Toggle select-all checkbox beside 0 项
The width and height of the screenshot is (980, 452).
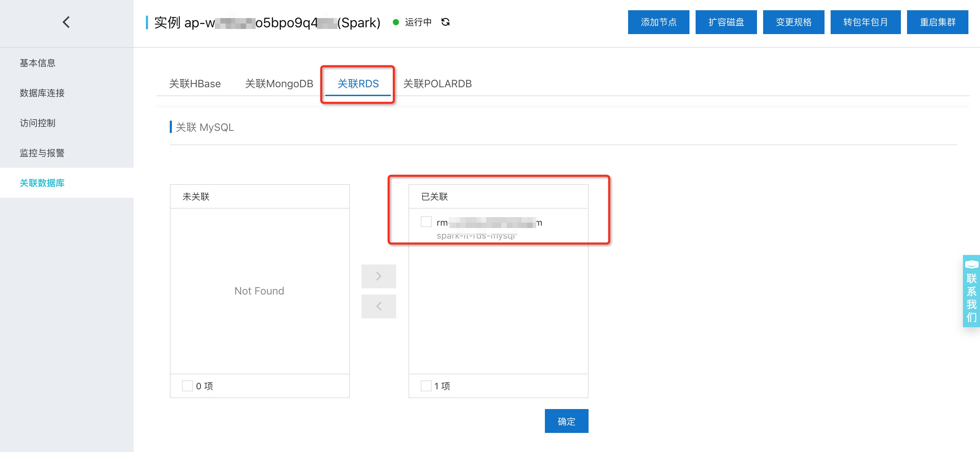tap(187, 386)
